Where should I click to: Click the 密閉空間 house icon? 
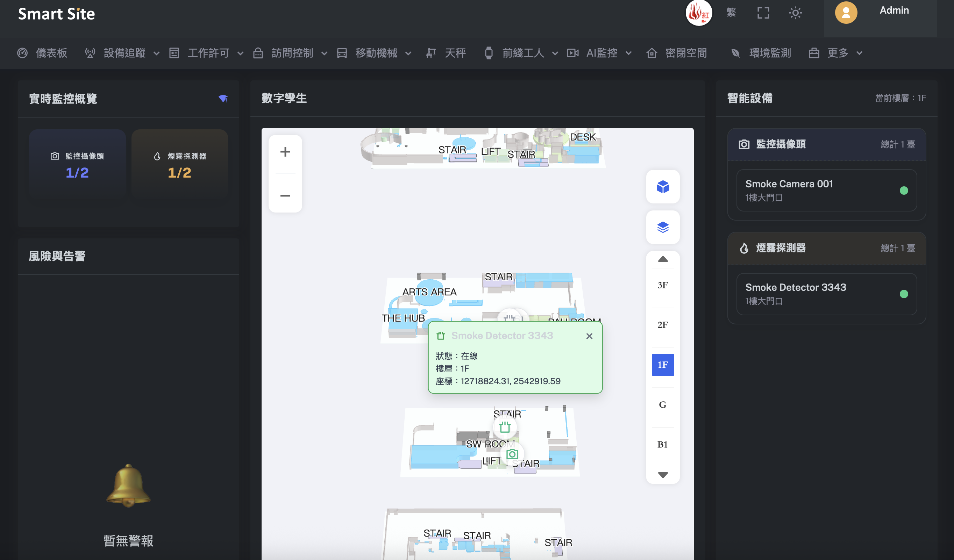pos(652,53)
